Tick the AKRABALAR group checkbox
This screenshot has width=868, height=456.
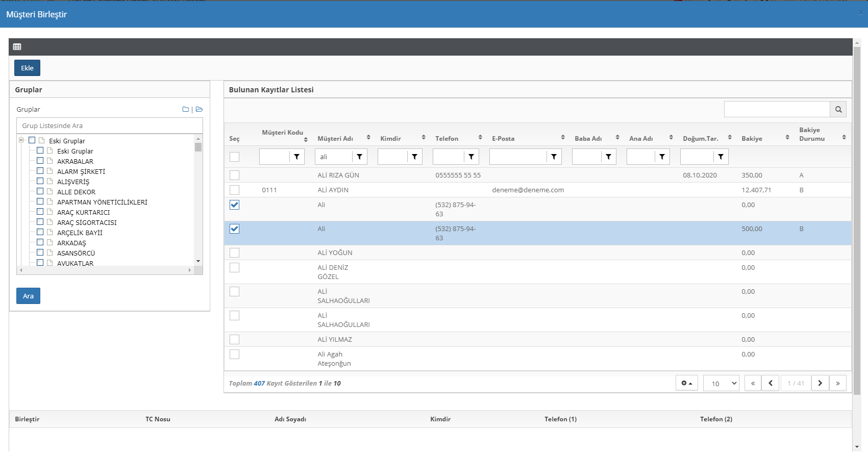pyautogui.click(x=40, y=161)
